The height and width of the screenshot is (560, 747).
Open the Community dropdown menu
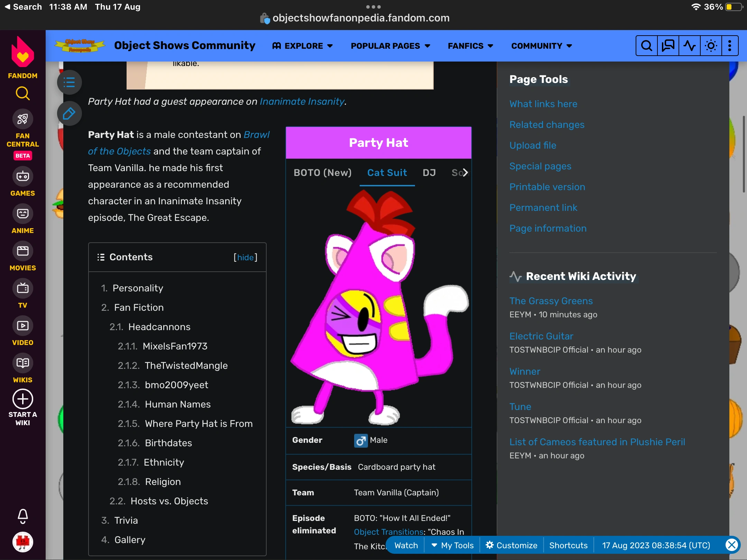point(541,46)
